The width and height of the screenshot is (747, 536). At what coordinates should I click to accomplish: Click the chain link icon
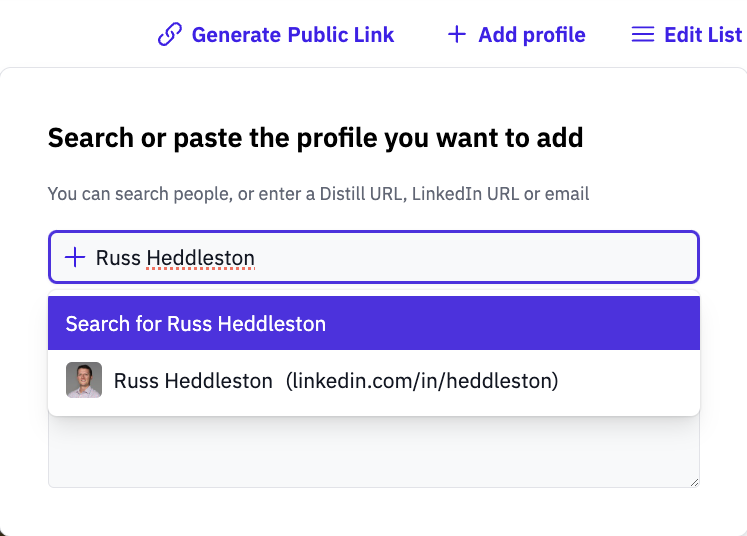click(x=170, y=34)
